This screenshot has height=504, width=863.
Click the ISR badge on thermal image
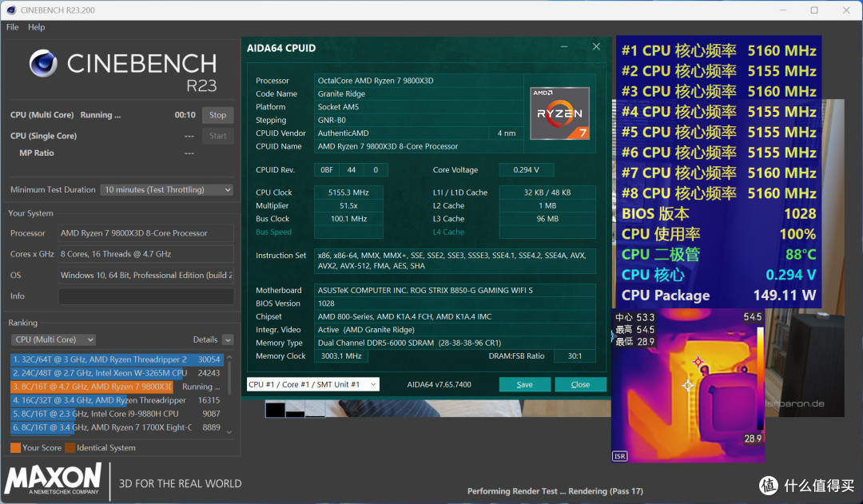click(x=620, y=456)
